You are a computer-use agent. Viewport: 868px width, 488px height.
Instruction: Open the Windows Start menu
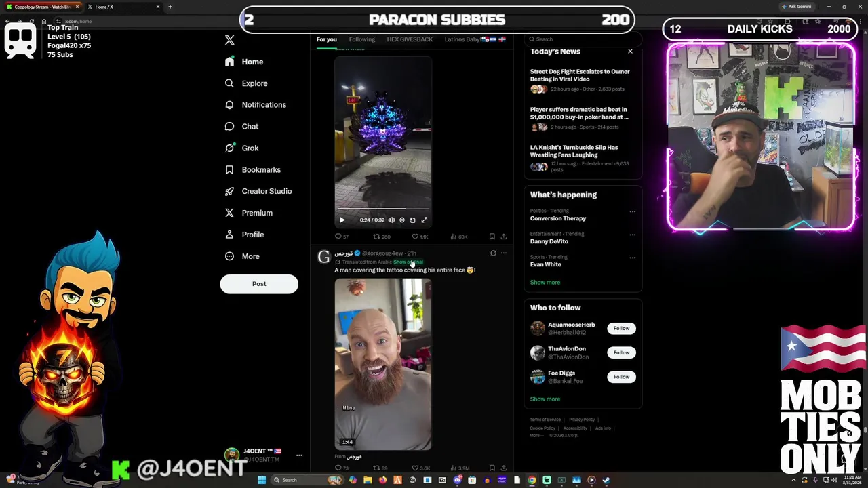[x=262, y=480]
